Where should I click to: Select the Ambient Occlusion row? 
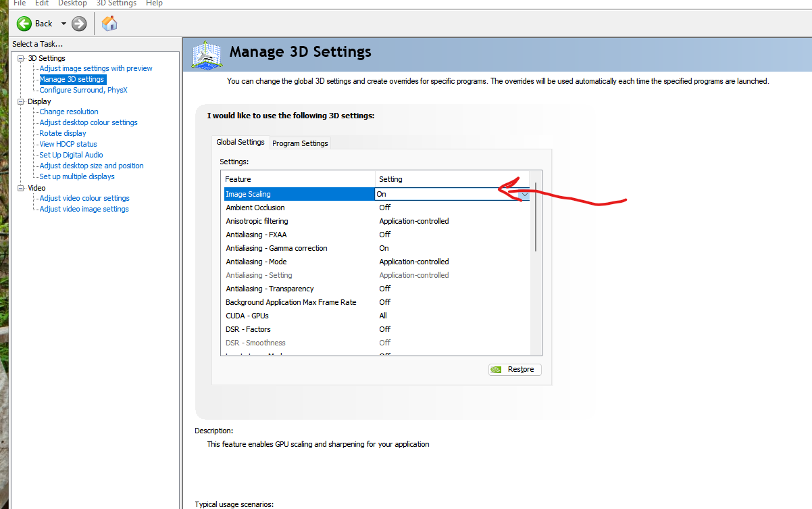point(377,208)
